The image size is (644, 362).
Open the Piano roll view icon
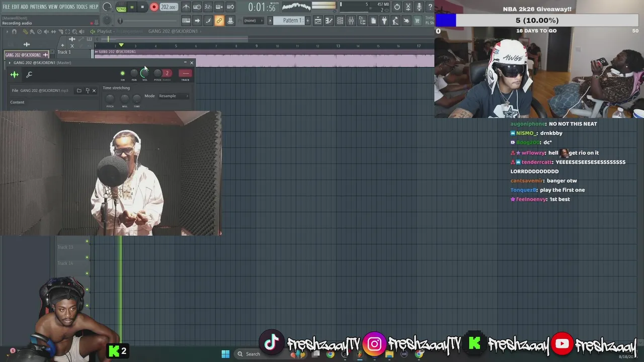pyautogui.click(x=329, y=21)
